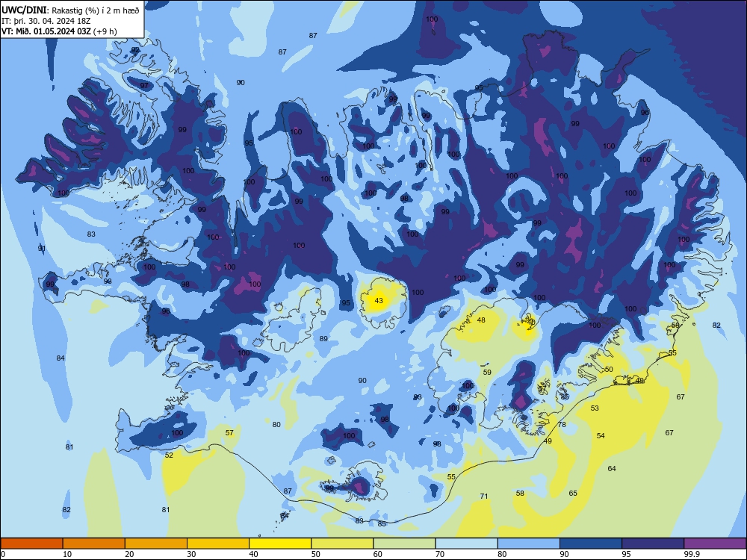The height and width of the screenshot is (560, 747).
Task: Click the '48' humidity value on the map
Action: pyautogui.click(x=481, y=320)
